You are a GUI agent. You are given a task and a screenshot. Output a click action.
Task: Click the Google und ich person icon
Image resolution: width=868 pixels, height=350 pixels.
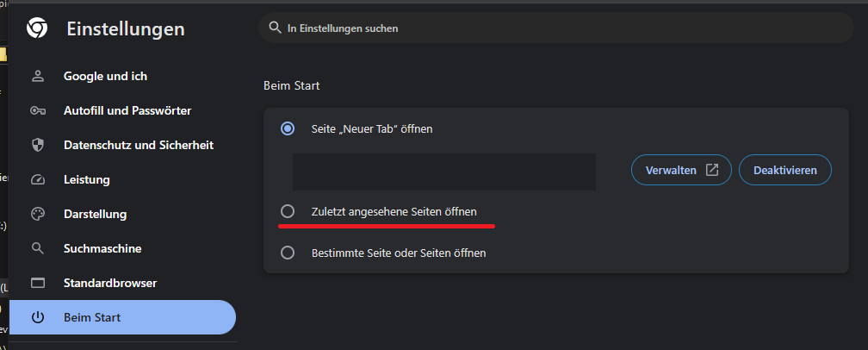coord(37,76)
